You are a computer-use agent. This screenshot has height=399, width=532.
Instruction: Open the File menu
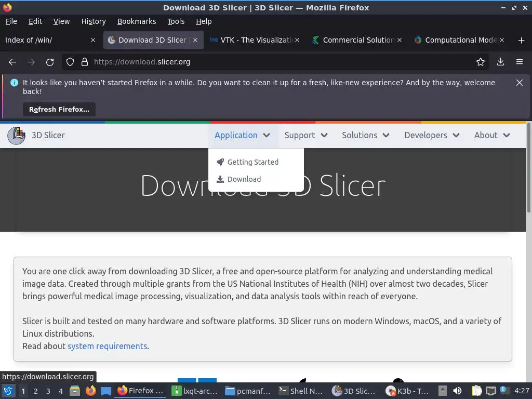(11, 21)
